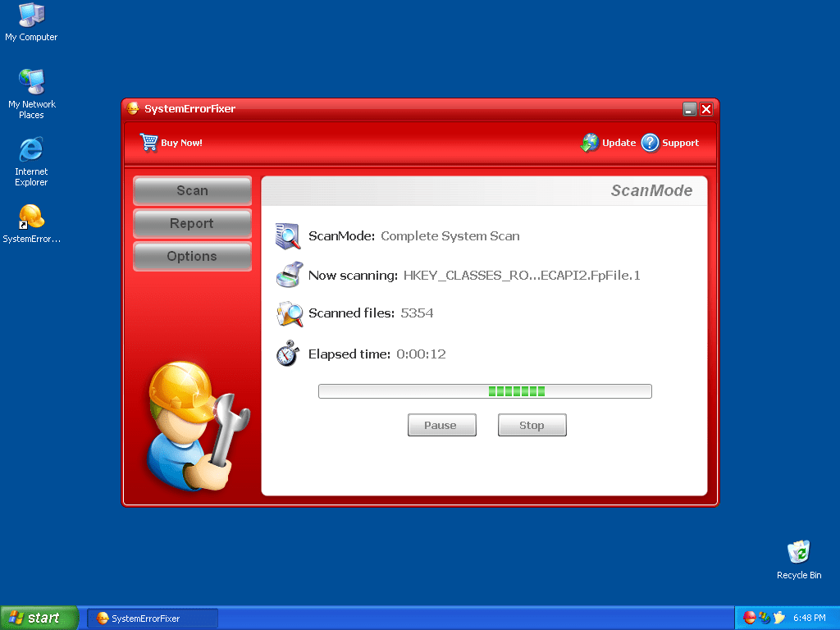Click the Scanned files folder icon

pos(288,313)
